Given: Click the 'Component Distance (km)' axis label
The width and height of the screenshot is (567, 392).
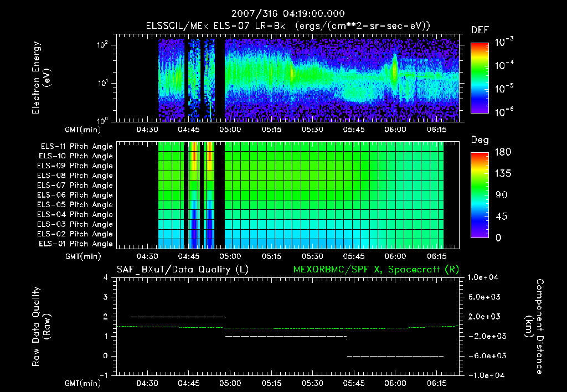Looking at the screenshot, I should tap(534, 327).
